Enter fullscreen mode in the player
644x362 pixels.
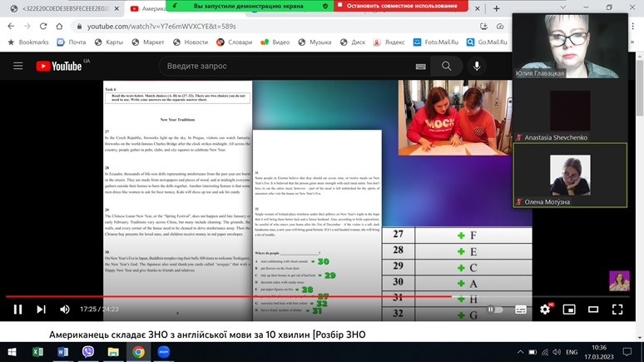coord(617,309)
